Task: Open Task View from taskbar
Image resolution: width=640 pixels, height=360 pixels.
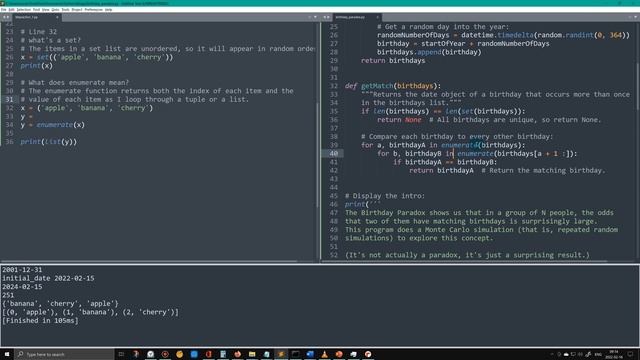Action: (121, 354)
